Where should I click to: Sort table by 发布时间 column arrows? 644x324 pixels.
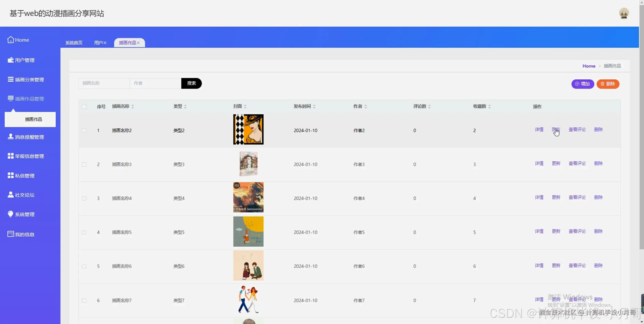314,106
